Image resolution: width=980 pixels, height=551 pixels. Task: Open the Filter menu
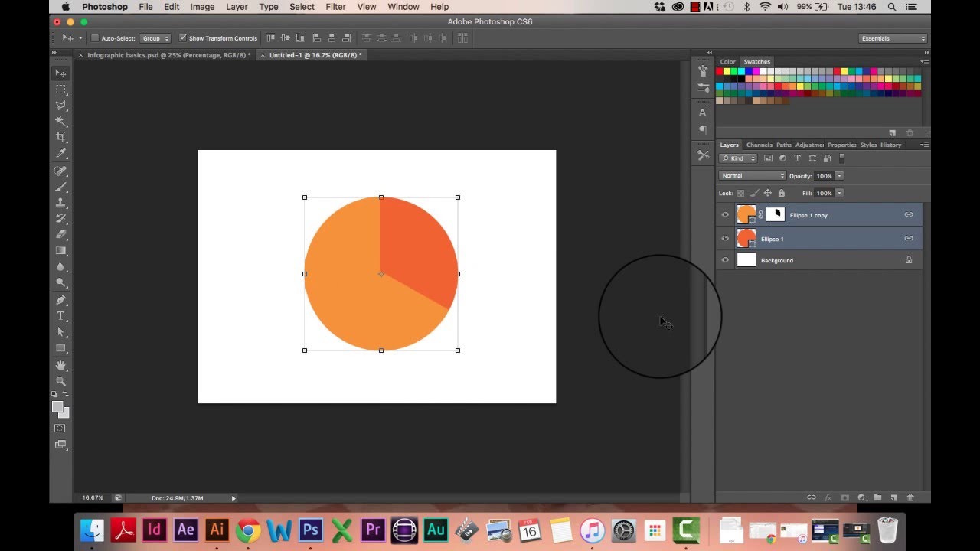335,7
